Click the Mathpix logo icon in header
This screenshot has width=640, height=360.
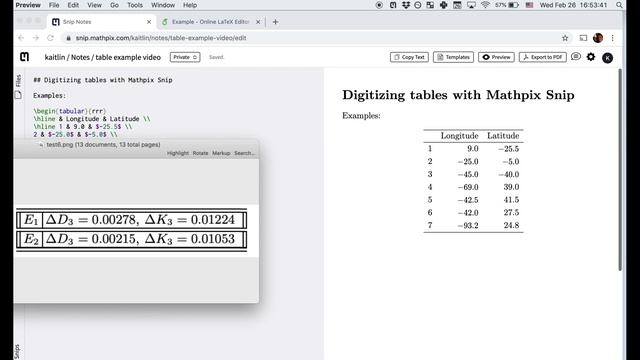24,57
